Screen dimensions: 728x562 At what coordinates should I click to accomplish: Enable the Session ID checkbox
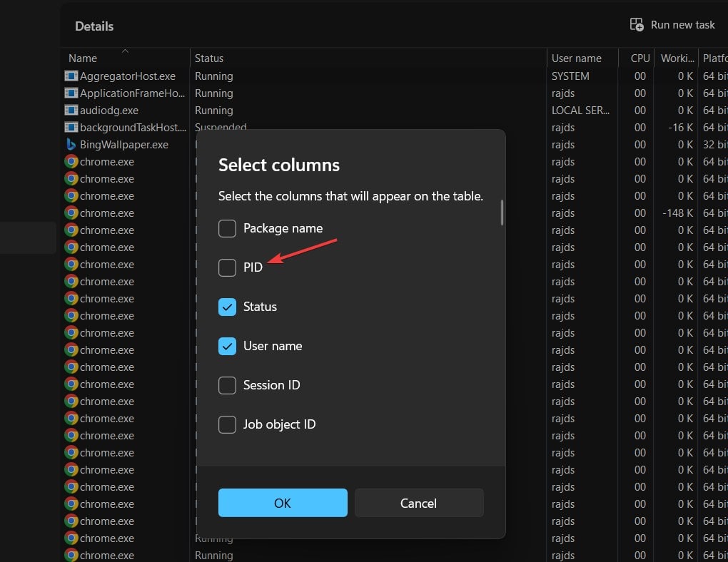tap(227, 385)
